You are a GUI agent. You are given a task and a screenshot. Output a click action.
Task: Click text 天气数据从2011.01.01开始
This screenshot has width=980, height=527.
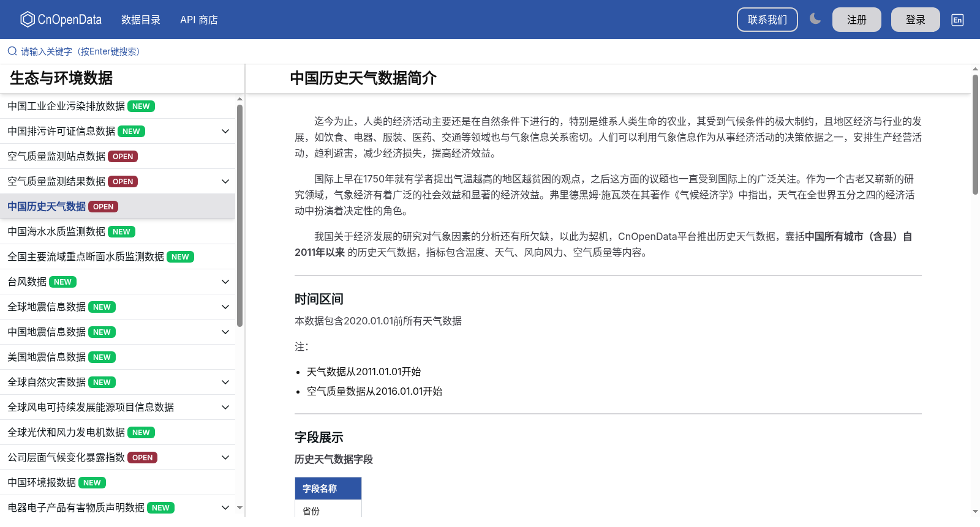364,372
